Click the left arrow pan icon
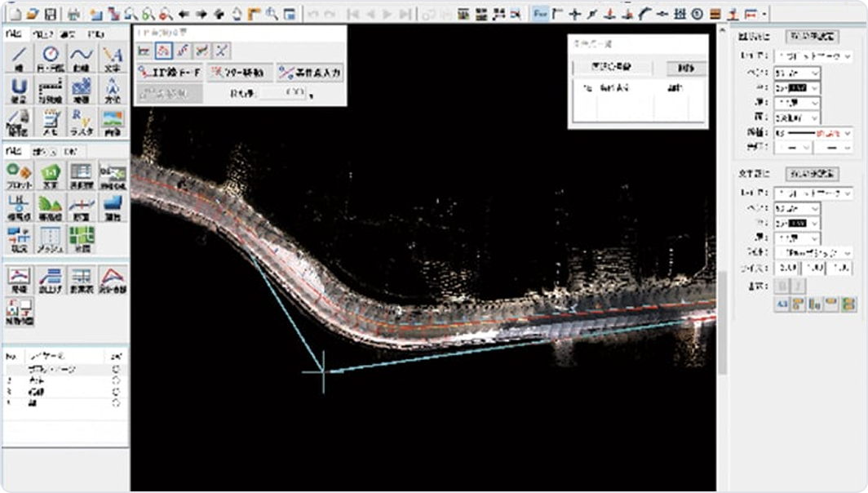The width and height of the screenshot is (868, 493). coord(184,14)
